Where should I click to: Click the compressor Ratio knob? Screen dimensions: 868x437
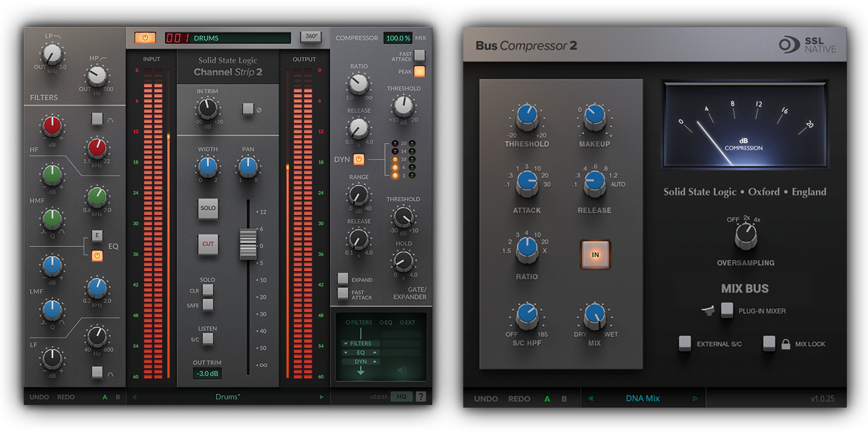pyautogui.click(x=358, y=84)
